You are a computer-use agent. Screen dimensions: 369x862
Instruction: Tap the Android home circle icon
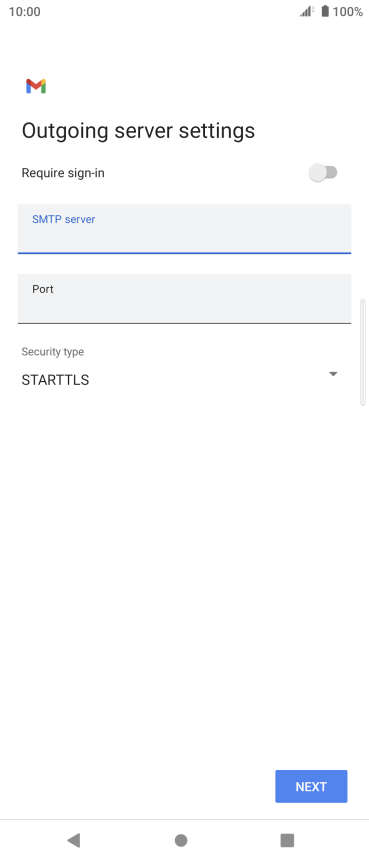(181, 839)
